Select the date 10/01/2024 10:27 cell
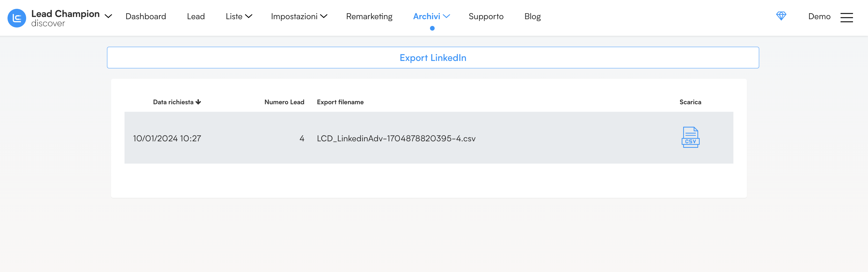Viewport: 868px width, 272px height. point(167,138)
